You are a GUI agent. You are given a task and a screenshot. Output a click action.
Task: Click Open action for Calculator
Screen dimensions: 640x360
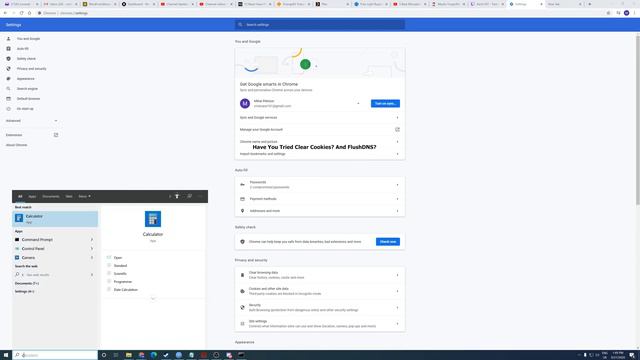tap(118, 258)
